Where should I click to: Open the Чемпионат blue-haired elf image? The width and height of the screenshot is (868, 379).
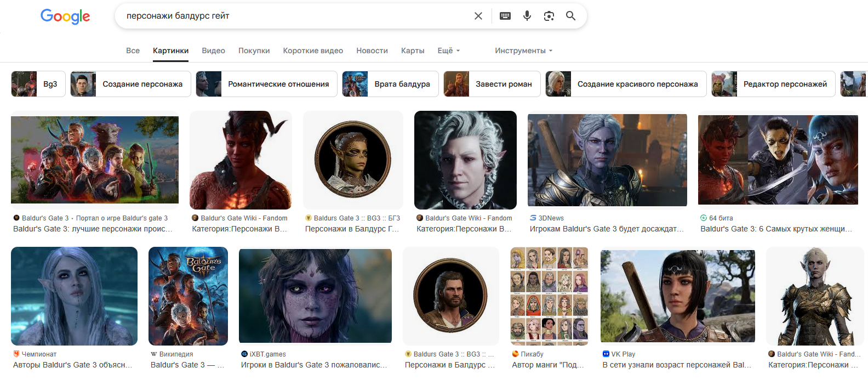point(74,296)
